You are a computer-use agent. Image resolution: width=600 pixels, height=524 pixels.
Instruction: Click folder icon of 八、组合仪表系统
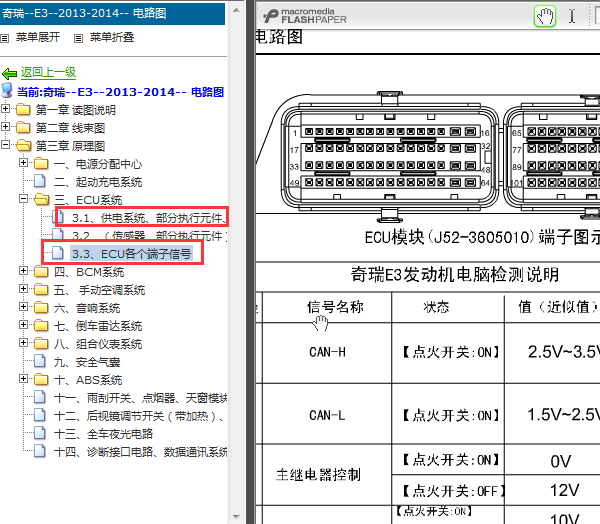41,343
